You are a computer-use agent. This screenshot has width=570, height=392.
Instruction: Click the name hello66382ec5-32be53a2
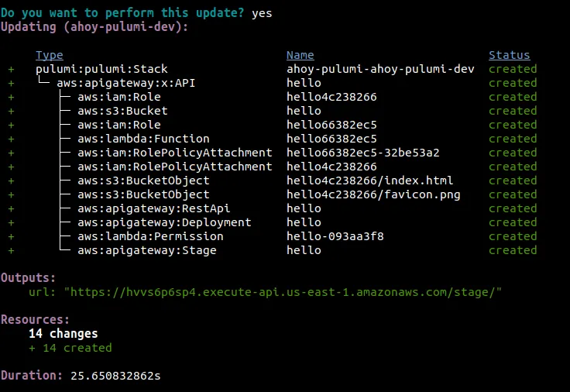[x=362, y=153]
